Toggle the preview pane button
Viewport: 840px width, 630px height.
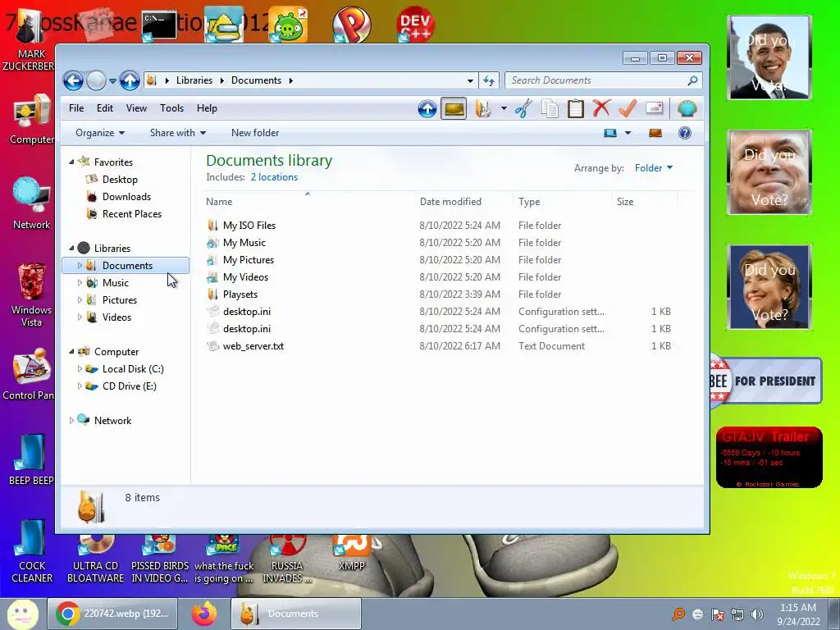pos(655,133)
